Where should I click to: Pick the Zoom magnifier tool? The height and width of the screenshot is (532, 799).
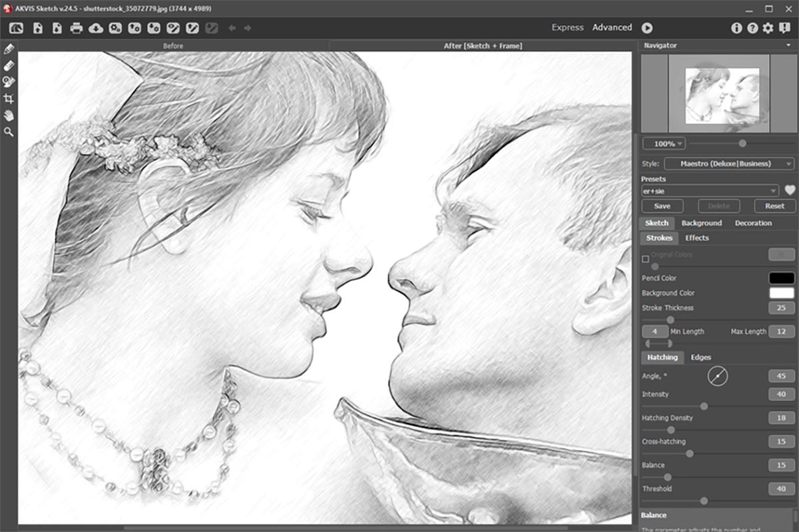(x=9, y=133)
